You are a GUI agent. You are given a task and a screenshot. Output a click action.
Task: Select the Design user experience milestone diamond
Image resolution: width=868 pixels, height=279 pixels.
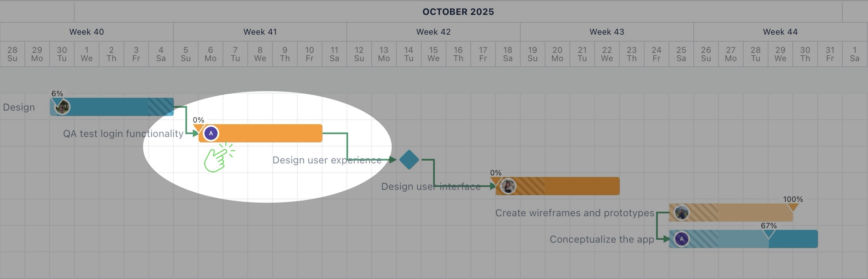[x=409, y=160]
